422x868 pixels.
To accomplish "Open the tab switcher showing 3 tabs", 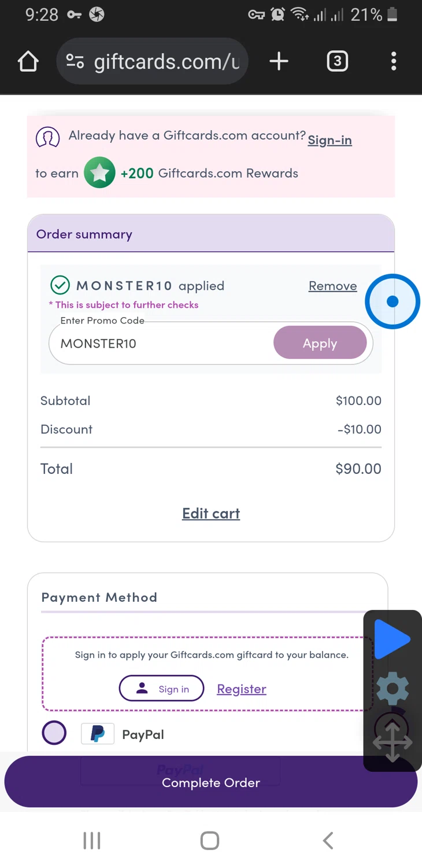I will click(x=337, y=61).
